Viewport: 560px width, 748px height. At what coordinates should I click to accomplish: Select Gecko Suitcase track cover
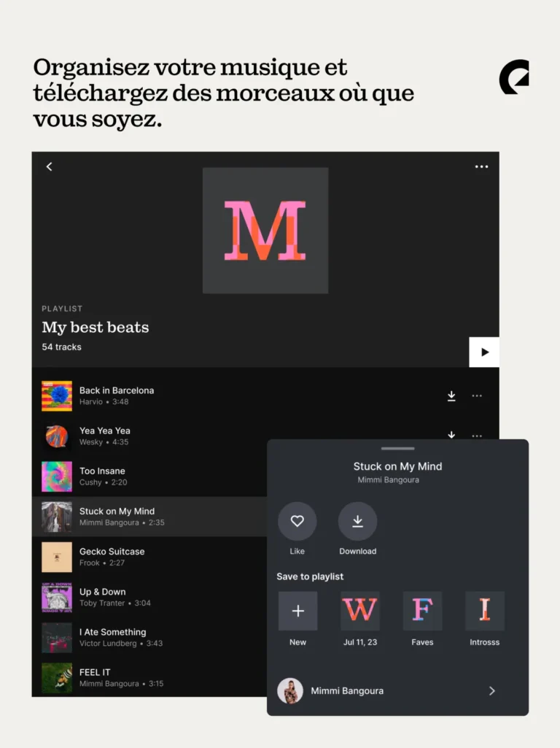coord(57,557)
